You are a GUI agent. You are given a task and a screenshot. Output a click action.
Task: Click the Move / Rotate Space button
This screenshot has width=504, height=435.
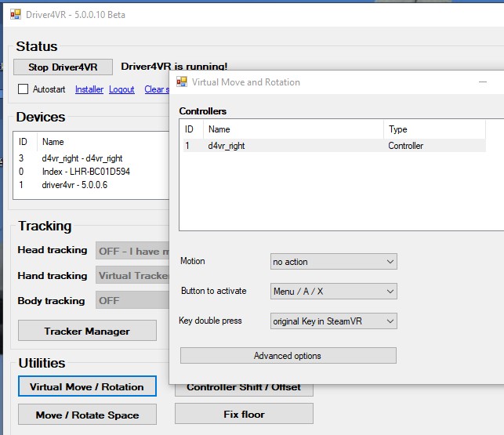click(x=88, y=415)
